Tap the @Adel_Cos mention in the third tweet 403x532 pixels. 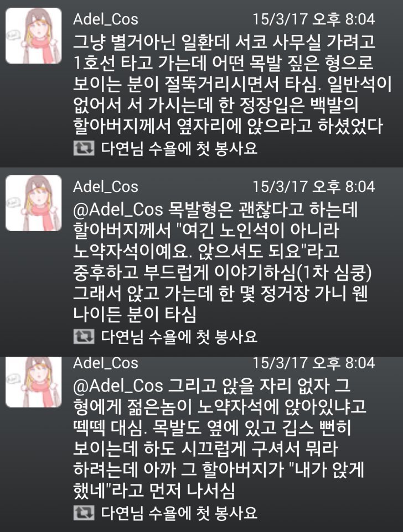118,386
